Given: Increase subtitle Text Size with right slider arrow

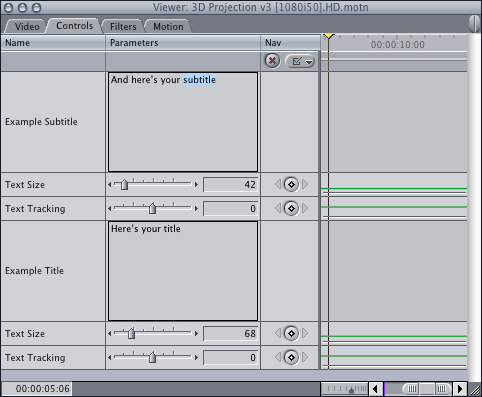Looking at the screenshot, I should (x=196, y=184).
